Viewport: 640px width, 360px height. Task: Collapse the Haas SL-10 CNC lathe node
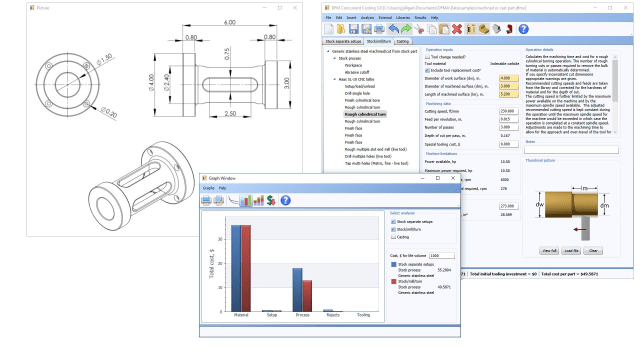click(x=335, y=79)
